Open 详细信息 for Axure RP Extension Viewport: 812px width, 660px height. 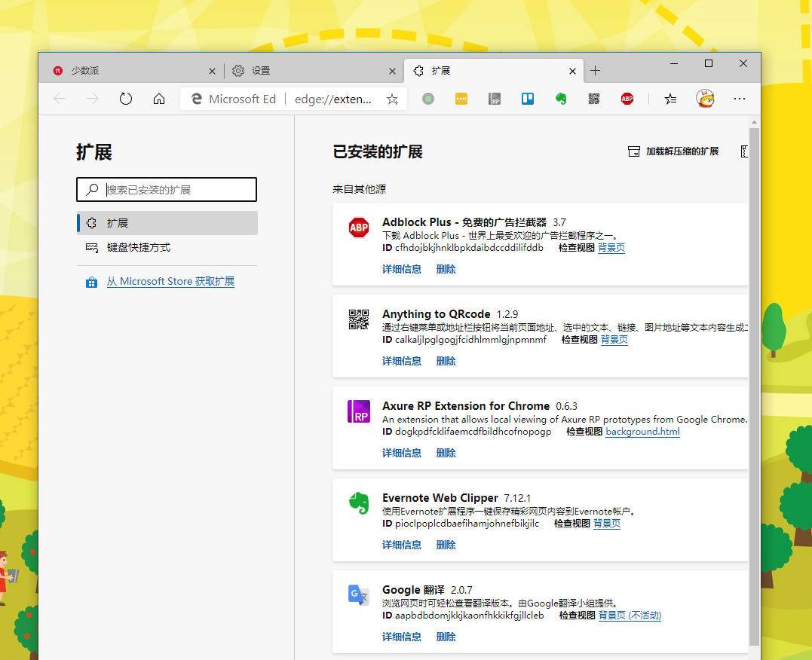coord(401,453)
